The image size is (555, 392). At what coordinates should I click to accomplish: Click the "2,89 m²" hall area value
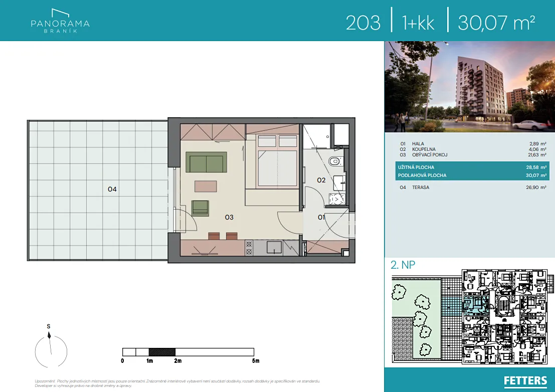(538, 144)
